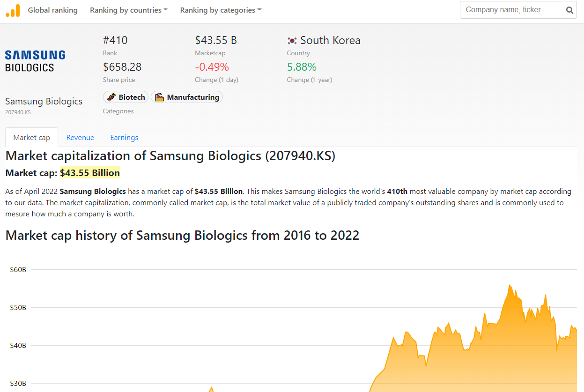
Task: Click the $40B axis label
Action: [18, 345]
